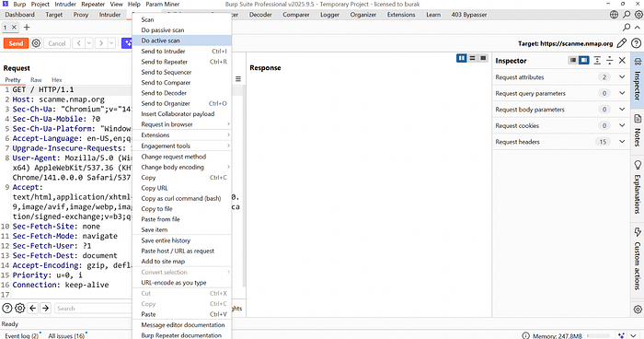Open Burp settings gear in top bar
This screenshot has height=339, width=644.
coord(638,15)
